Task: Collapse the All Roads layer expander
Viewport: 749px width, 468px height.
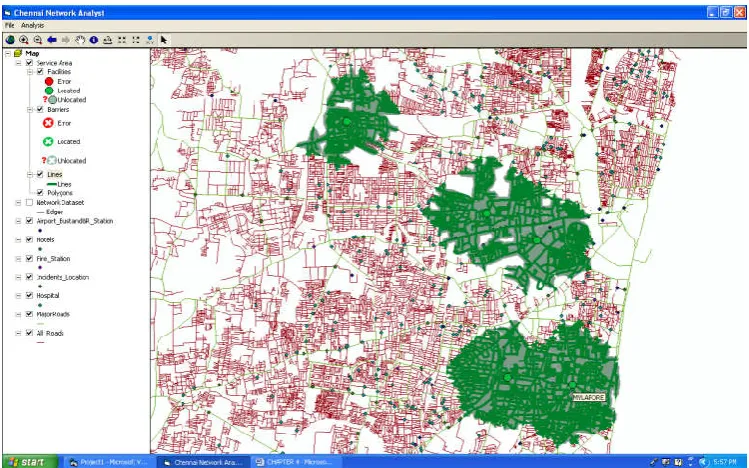Action: [x=19, y=333]
